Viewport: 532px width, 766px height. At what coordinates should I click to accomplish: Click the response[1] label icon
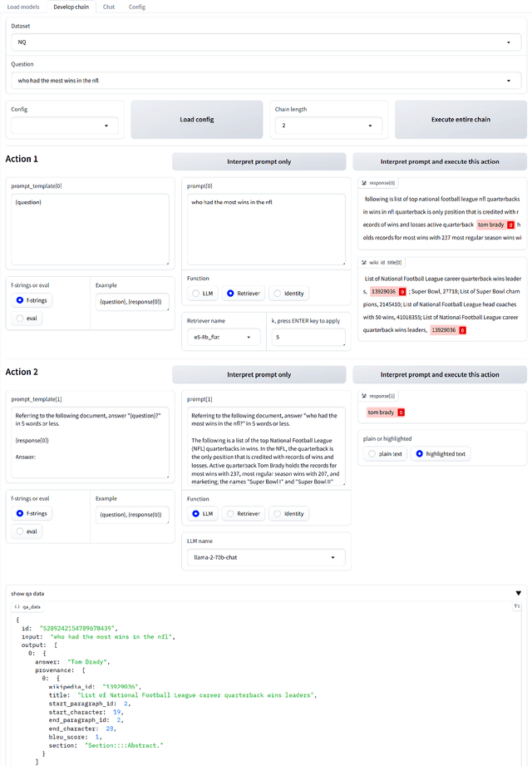tap(364, 396)
